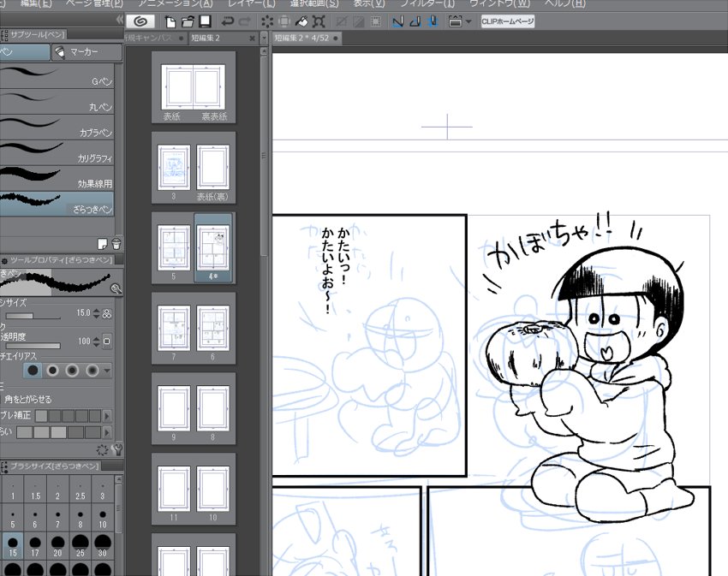728x576 pixels.
Task: Open brush stroke preview magnifier settings icon
Action: (x=116, y=288)
